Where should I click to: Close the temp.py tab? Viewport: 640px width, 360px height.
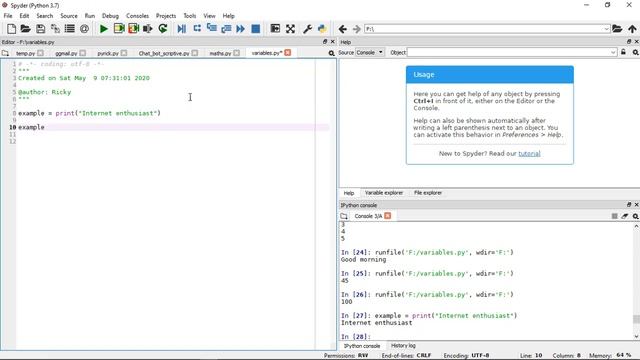pos(40,53)
